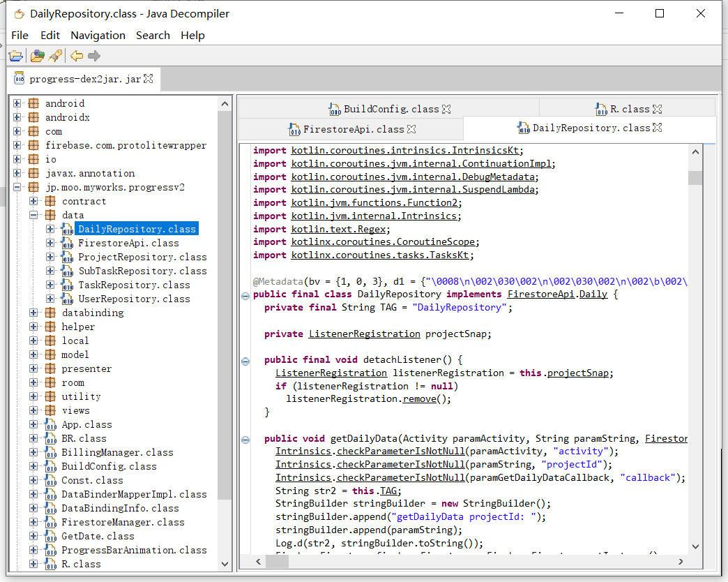Expand the FirestoreApi.class tree node
The image size is (728, 582).
(x=50, y=243)
